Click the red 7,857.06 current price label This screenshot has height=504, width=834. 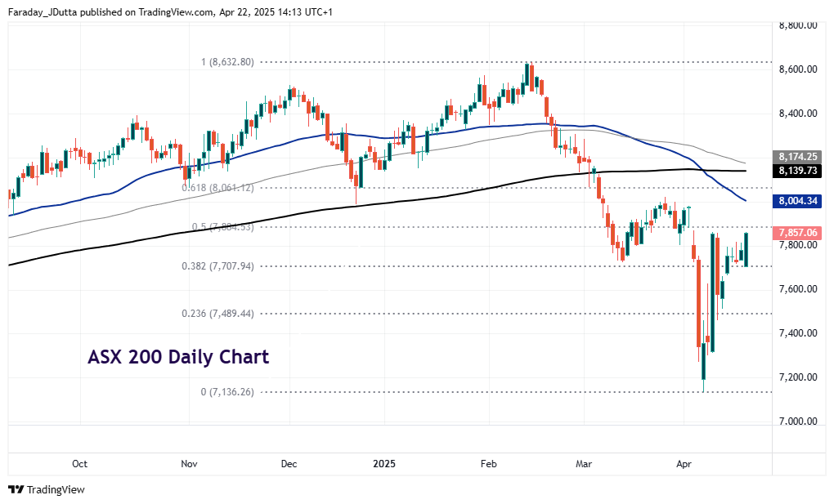pyautogui.click(x=796, y=233)
